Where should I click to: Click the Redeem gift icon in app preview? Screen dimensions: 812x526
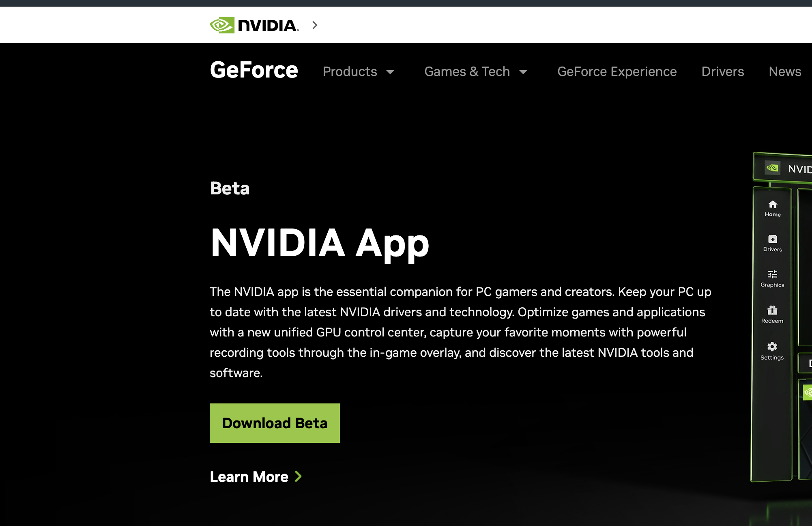click(x=772, y=310)
